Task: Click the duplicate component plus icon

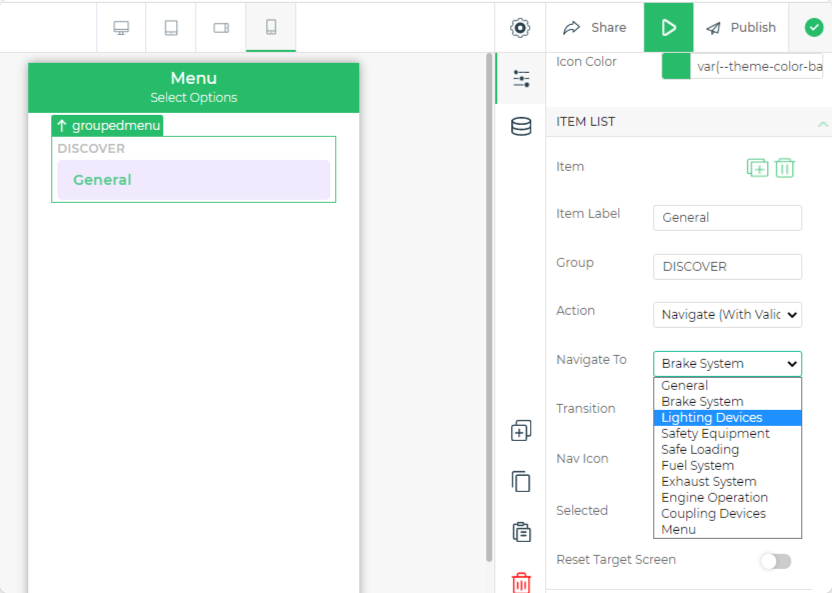Action: (521, 431)
